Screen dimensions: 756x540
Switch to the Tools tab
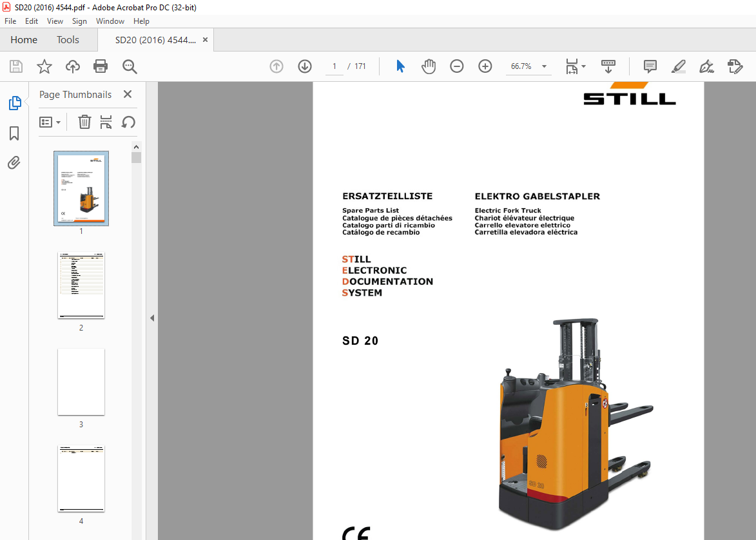click(x=68, y=40)
